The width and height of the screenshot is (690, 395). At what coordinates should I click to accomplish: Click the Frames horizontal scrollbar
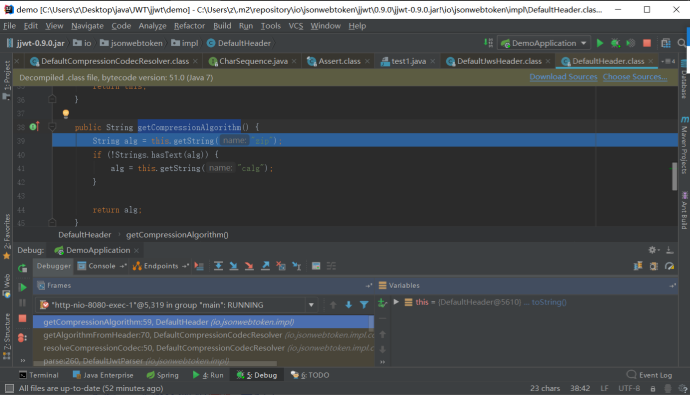click(x=155, y=364)
